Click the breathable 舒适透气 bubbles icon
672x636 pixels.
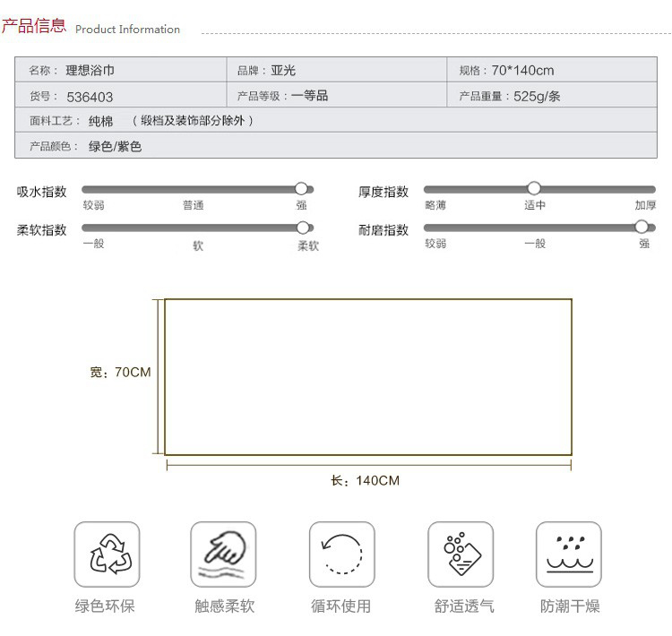point(460,554)
